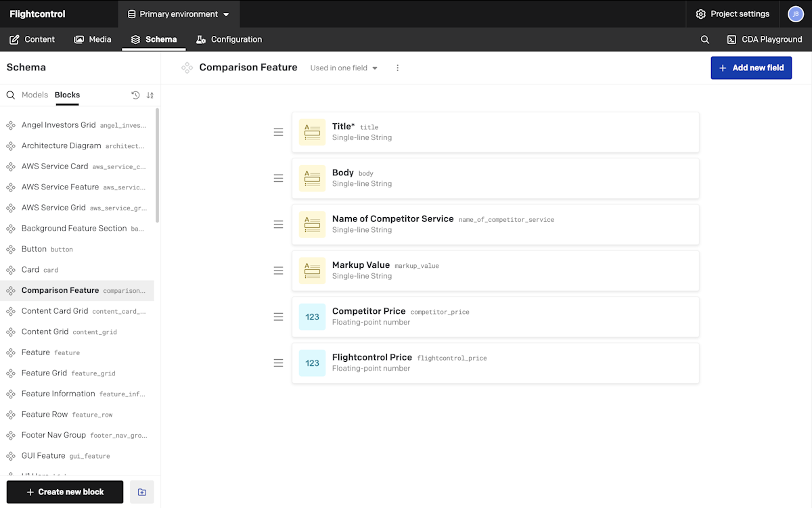
Task: Click the drag handle for Body field
Action: coord(278,178)
